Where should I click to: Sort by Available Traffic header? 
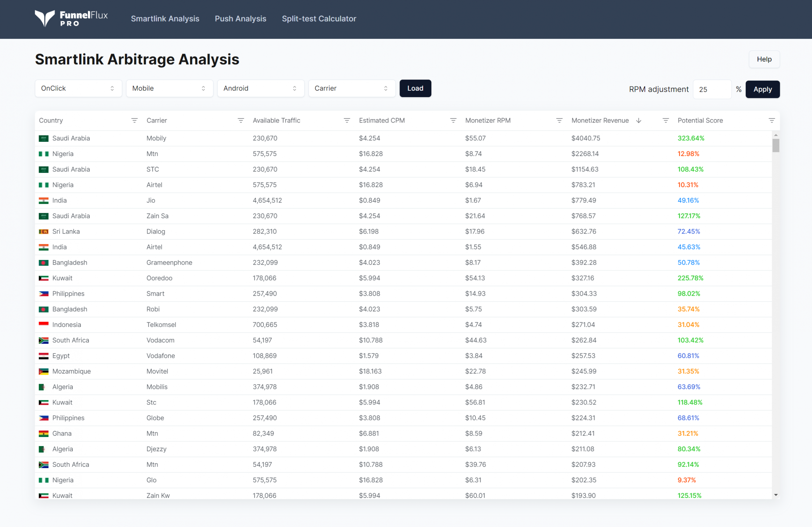point(276,120)
